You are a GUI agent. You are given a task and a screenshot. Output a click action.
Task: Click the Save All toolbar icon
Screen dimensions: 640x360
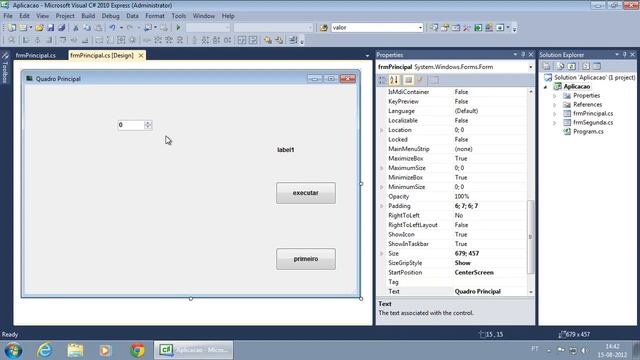point(62,28)
